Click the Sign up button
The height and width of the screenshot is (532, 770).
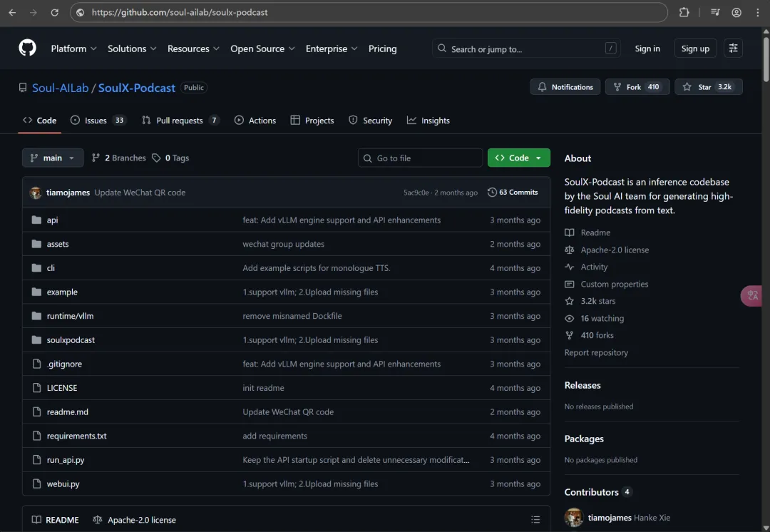(x=695, y=48)
